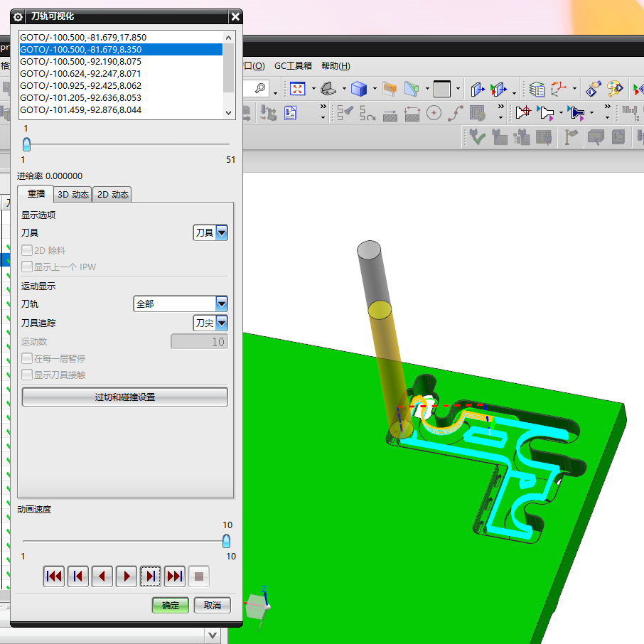644x644 pixels.
Task: Select the color palette painter icon
Action: [615, 89]
